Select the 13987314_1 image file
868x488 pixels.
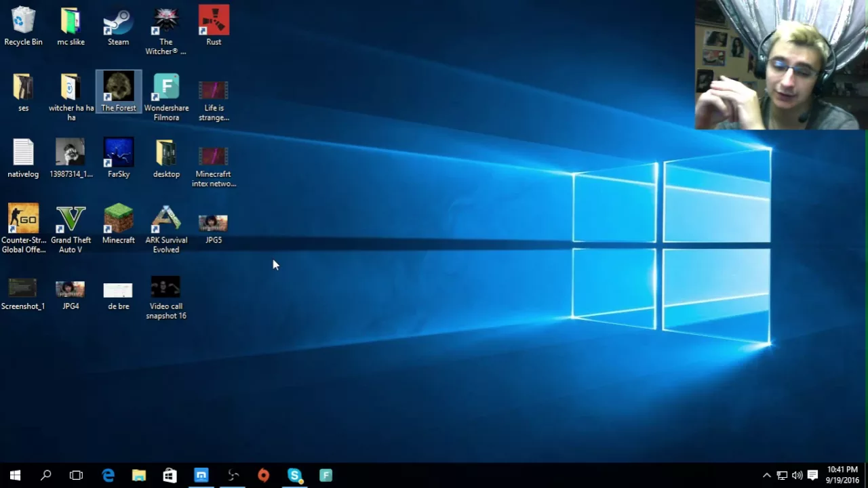pos(71,159)
